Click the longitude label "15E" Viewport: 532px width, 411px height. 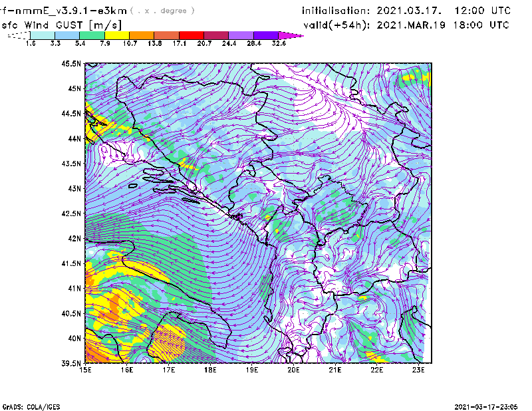(x=85, y=370)
